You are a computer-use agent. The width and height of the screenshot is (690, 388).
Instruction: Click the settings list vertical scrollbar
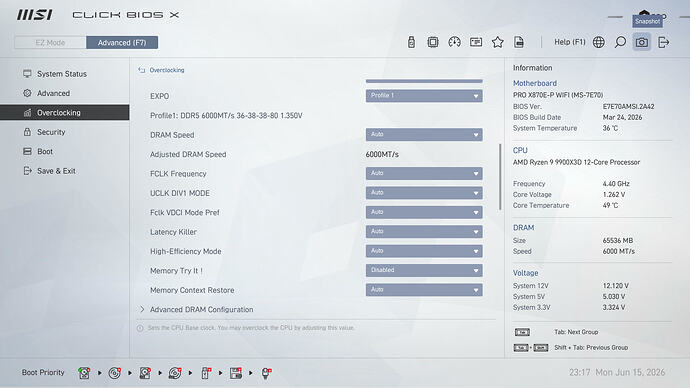[x=500, y=176]
